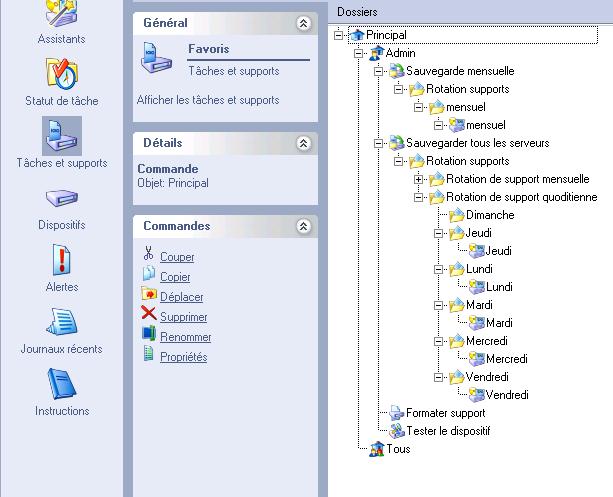Click Afficher les tâches et supports
The image size is (613, 497).
pyautogui.click(x=208, y=100)
